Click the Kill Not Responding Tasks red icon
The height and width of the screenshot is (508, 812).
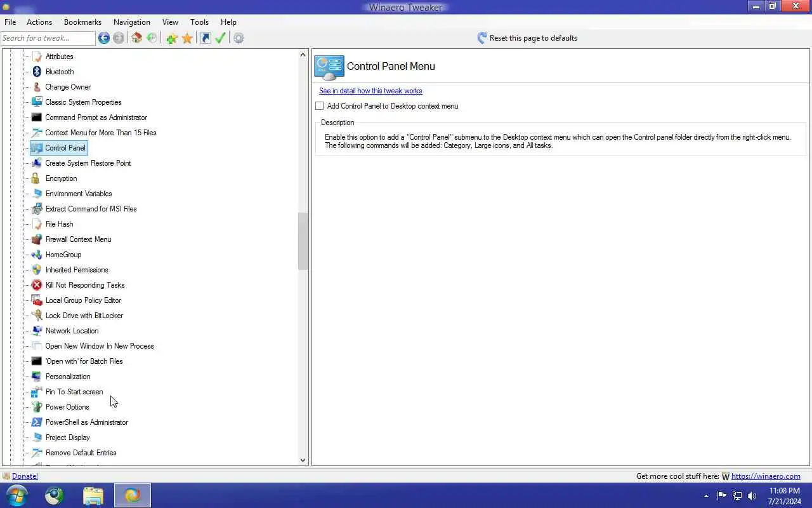37,285
